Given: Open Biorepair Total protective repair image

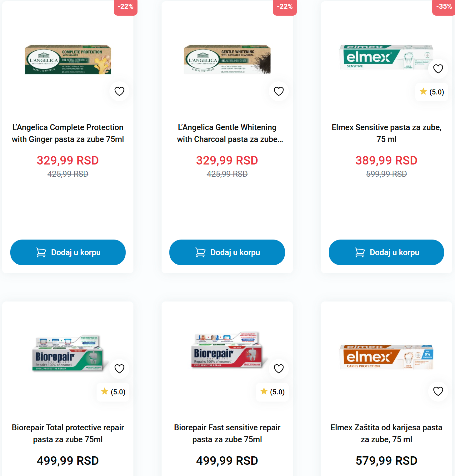Looking at the screenshot, I should 68,353.
